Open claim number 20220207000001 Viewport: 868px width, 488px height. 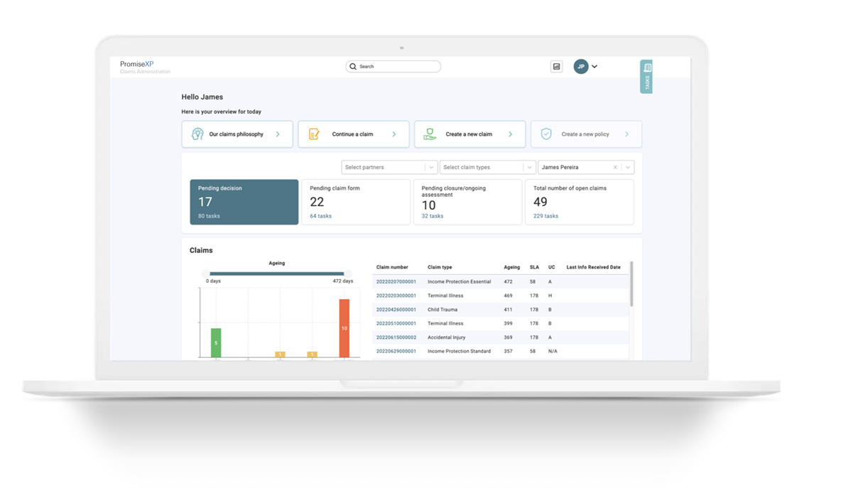pos(396,282)
